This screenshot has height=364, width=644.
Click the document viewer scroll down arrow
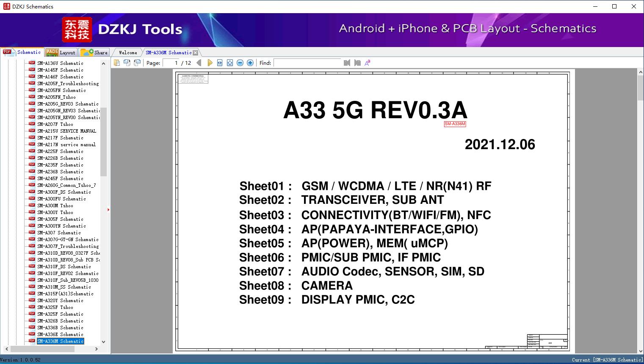tap(641, 350)
